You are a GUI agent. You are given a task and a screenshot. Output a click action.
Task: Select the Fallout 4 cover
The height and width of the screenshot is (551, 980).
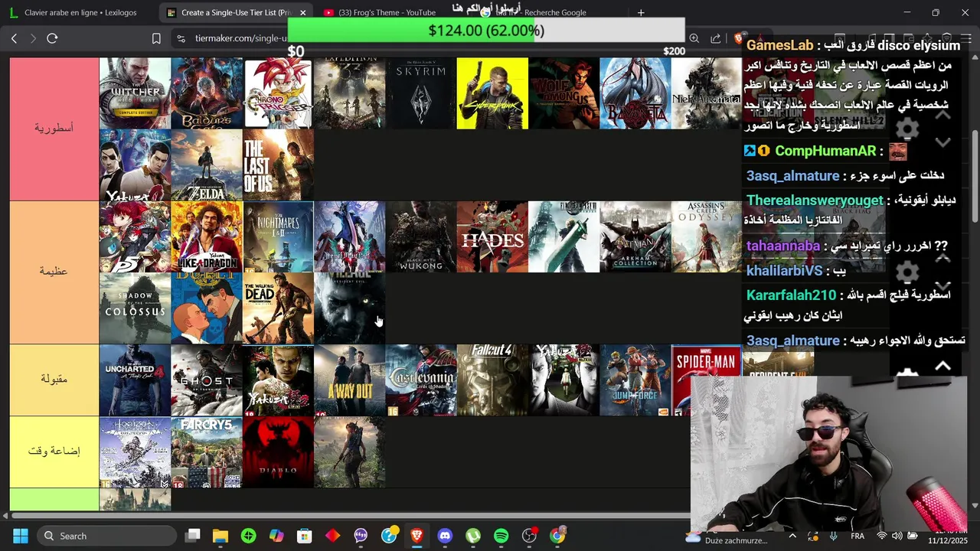(492, 380)
